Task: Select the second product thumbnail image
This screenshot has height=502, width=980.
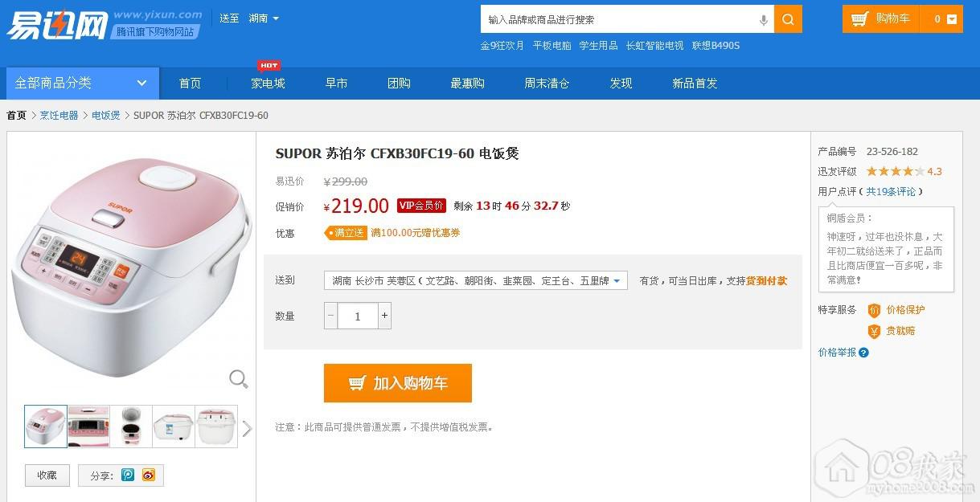Action: tap(88, 426)
